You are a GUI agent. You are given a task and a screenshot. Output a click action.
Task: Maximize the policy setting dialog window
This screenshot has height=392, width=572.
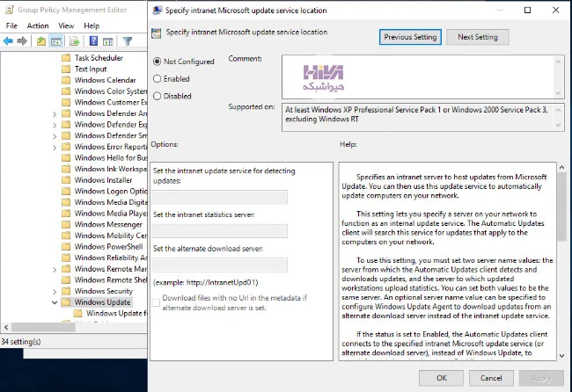[x=527, y=11]
